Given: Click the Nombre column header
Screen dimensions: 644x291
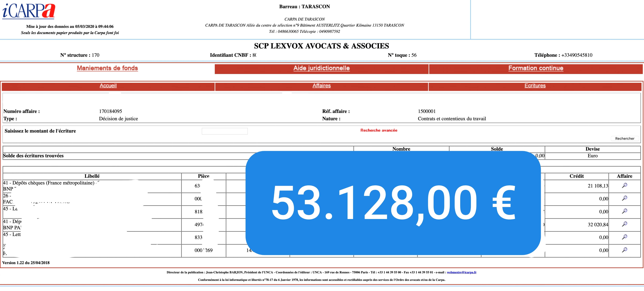Looking at the screenshot, I should coord(401,149).
